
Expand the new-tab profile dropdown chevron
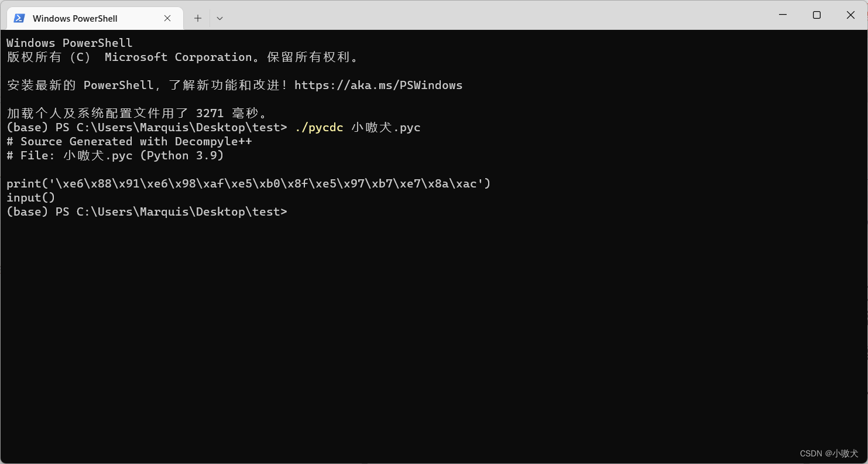coord(219,18)
